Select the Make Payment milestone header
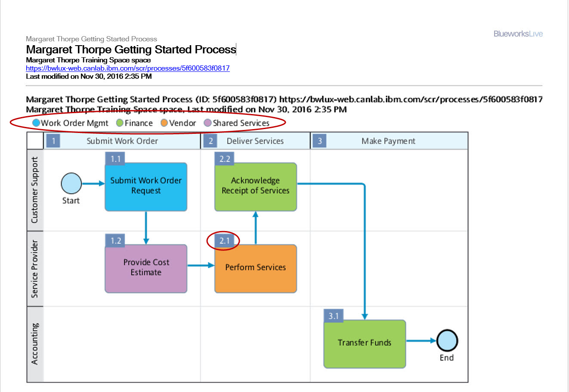Image resolution: width=569 pixels, height=392 pixels. click(x=388, y=141)
